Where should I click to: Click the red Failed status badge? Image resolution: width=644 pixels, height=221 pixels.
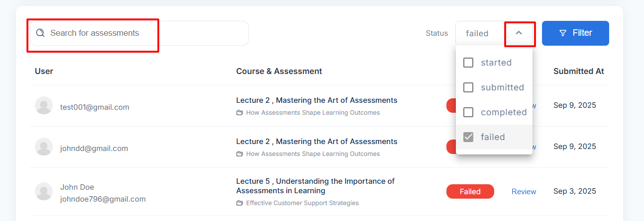click(470, 192)
